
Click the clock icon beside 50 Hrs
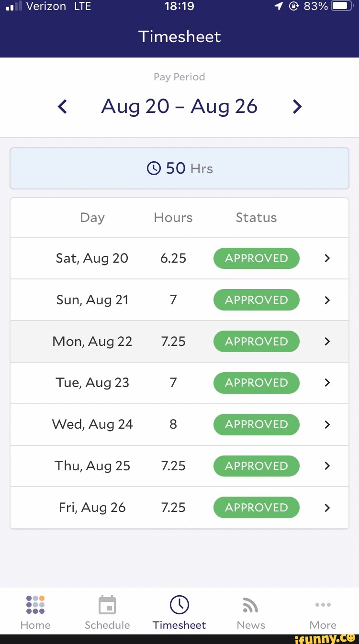[x=154, y=168]
